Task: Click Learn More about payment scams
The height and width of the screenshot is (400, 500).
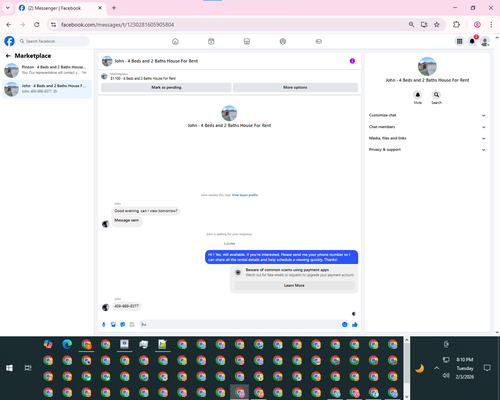Action: point(294,285)
